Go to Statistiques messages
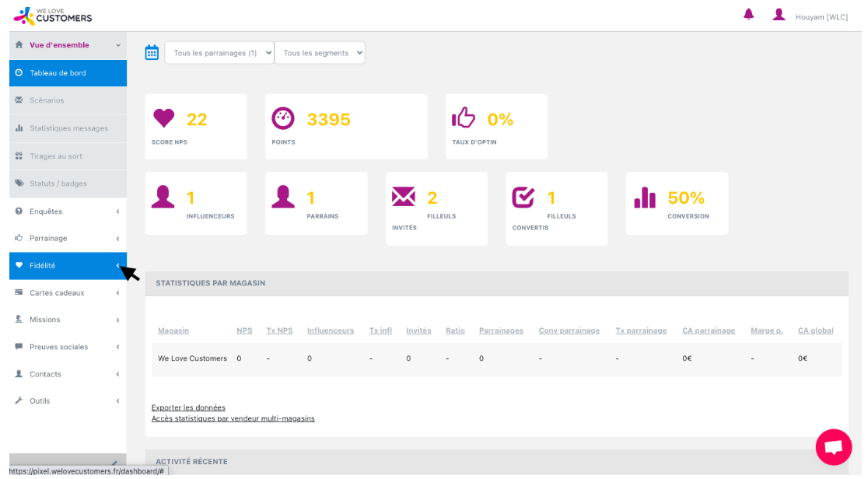The height and width of the screenshot is (479, 868). click(68, 128)
